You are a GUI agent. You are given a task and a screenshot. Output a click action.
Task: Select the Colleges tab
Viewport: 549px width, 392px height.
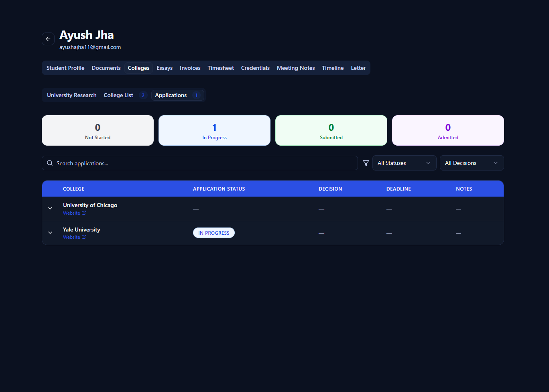138,68
